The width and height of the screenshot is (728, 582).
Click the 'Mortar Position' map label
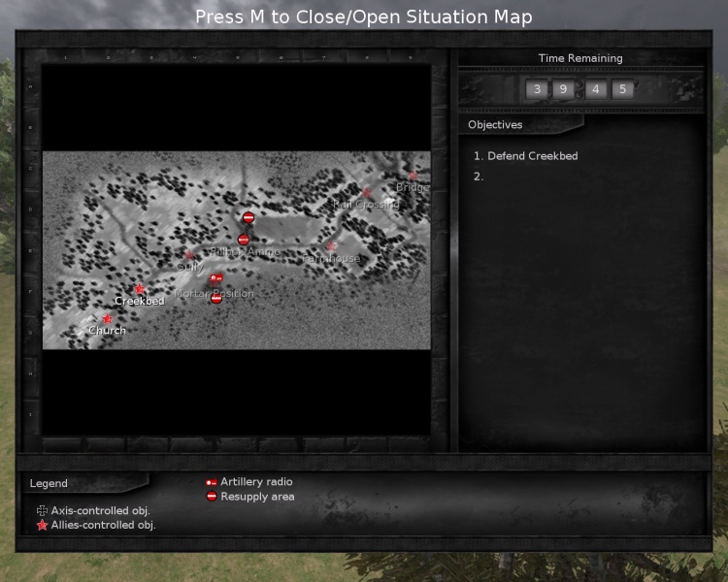215,293
